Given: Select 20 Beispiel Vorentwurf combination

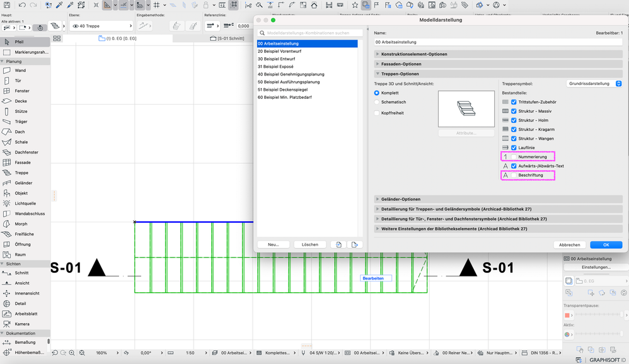Looking at the screenshot, I should [308, 51].
